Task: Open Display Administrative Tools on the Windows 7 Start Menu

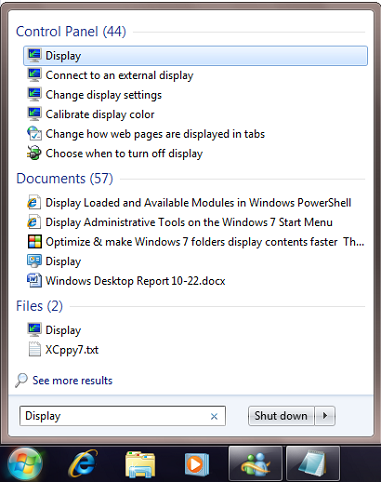Action: tap(189, 222)
